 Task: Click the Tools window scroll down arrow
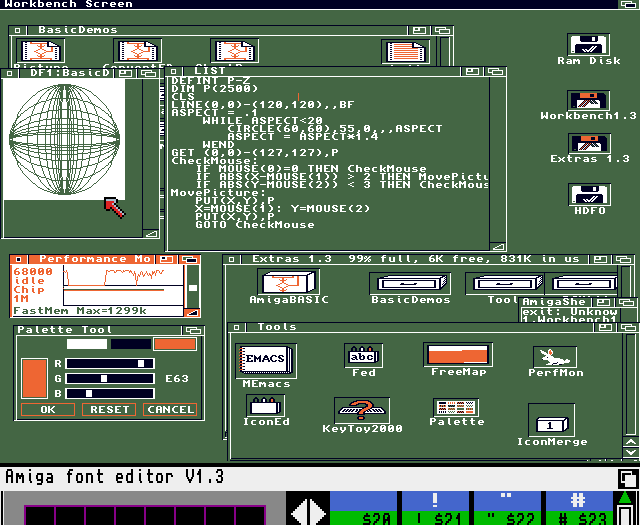coord(631,452)
